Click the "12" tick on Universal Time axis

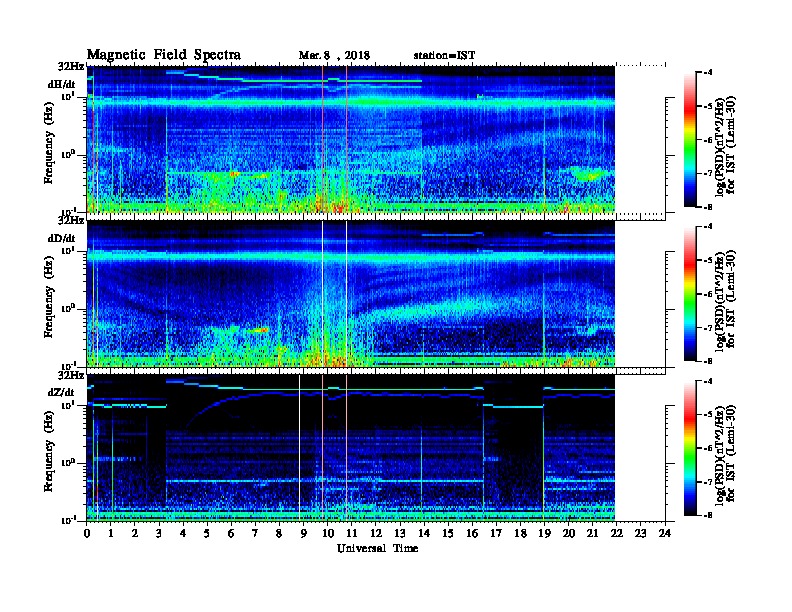(x=375, y=533)
